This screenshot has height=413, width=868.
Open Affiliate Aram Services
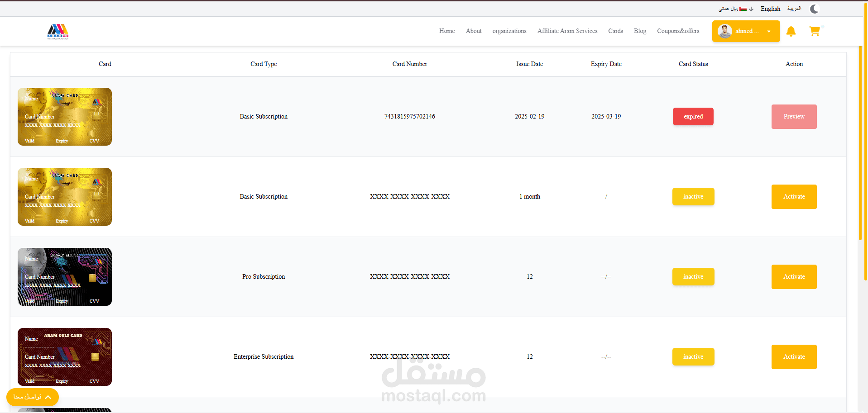(567, 31)
